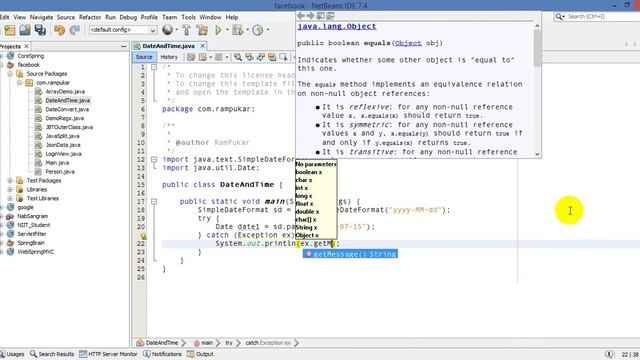Click the Debug Project toolbar icon
Viewport: 640px width, 360px height.
click(x=237, y=30)
